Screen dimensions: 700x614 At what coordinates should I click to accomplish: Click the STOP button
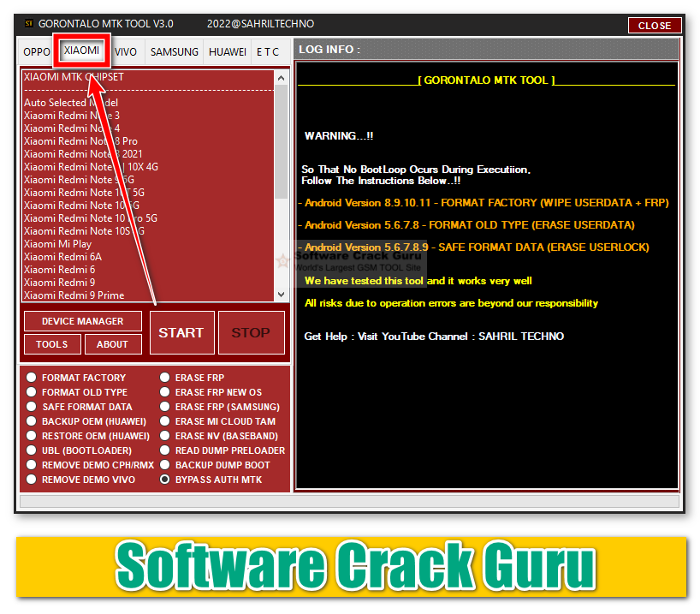[x=252, y=332]
